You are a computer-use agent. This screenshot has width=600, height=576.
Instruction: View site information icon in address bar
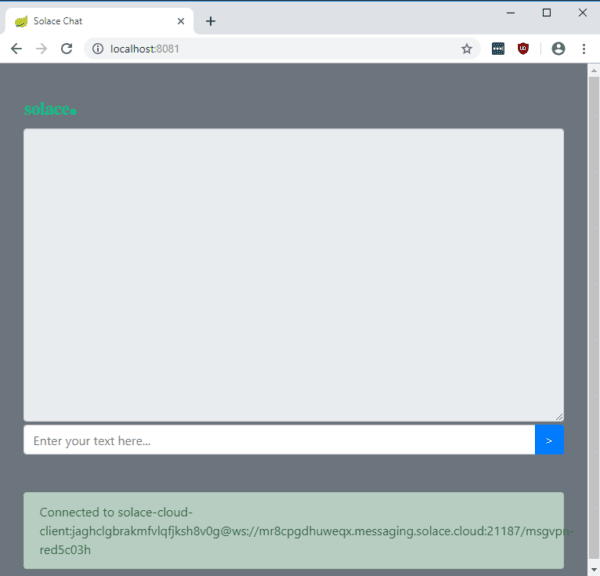click(98, 48)
